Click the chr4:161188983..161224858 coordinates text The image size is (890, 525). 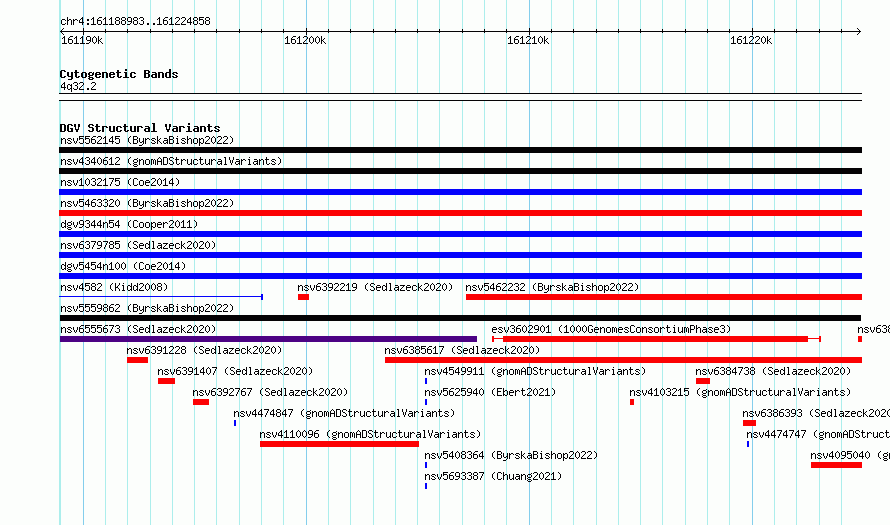135,22
